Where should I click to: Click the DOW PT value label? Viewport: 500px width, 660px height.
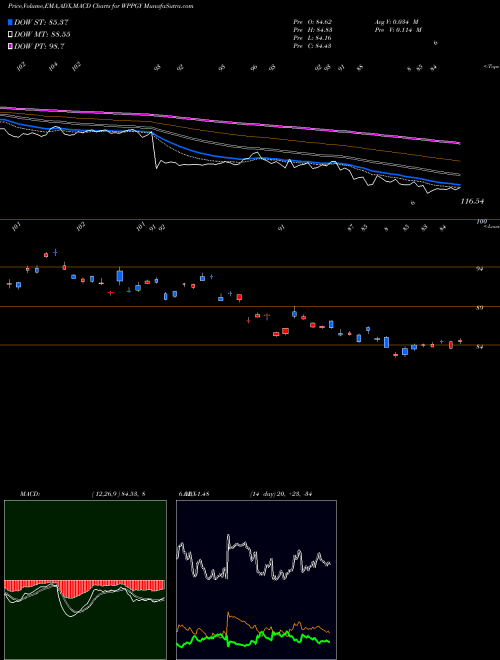39,47
